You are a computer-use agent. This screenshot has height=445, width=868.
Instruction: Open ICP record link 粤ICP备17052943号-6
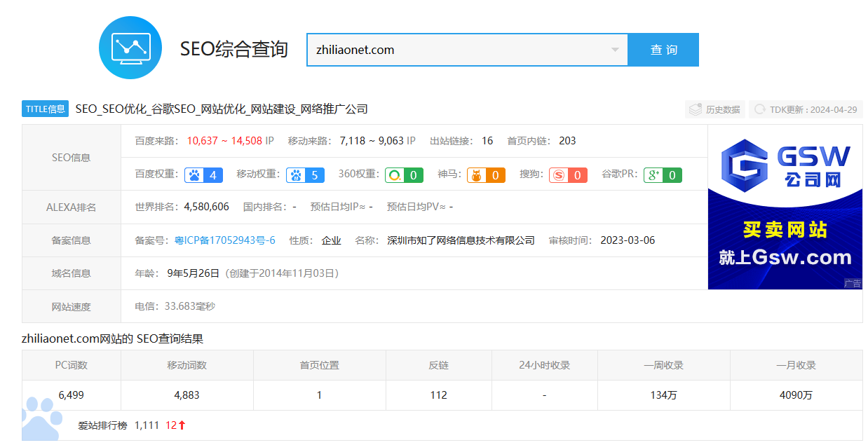click(224, 240)
